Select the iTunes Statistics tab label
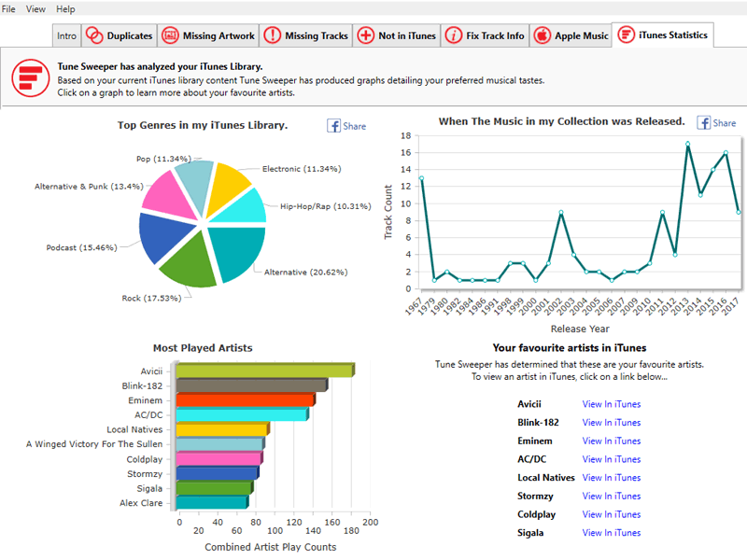747x560 pixels. [x=672, y=35]
